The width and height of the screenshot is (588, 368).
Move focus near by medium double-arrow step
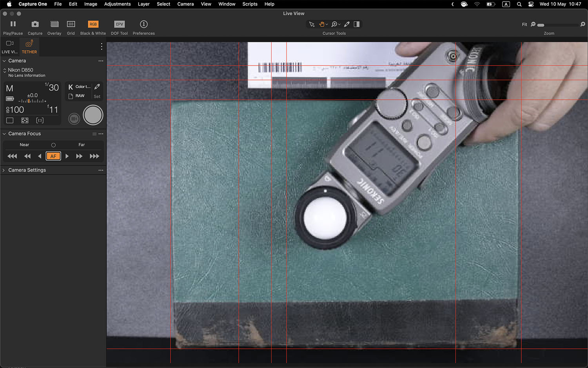tap(27, 156)
